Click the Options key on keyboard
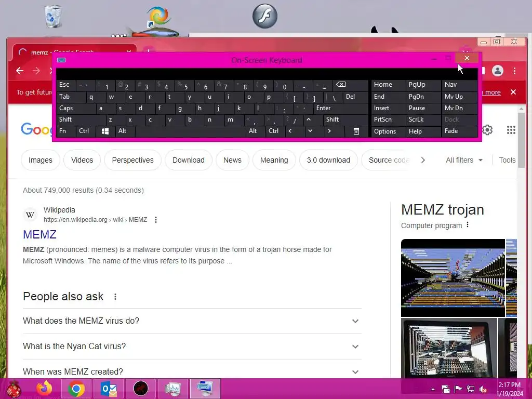The image size is (532, 399). [388, 131]
